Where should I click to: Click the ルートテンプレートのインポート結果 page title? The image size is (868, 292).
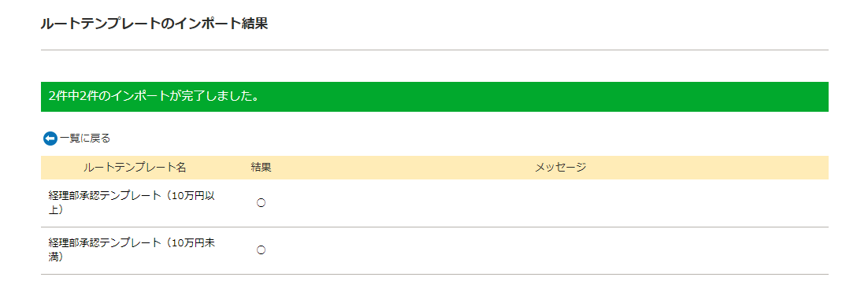tap(154, 24)
